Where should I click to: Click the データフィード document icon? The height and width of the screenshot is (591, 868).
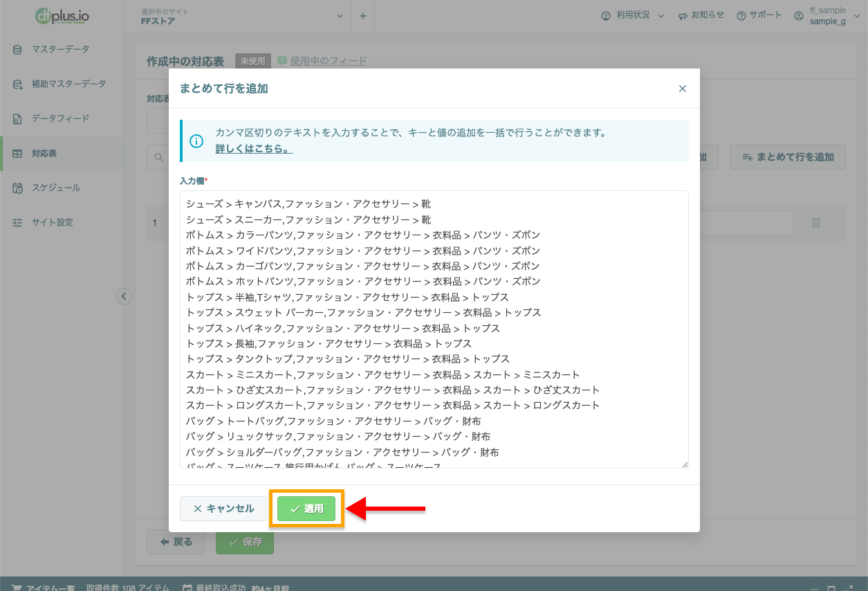tap(17, 118)
